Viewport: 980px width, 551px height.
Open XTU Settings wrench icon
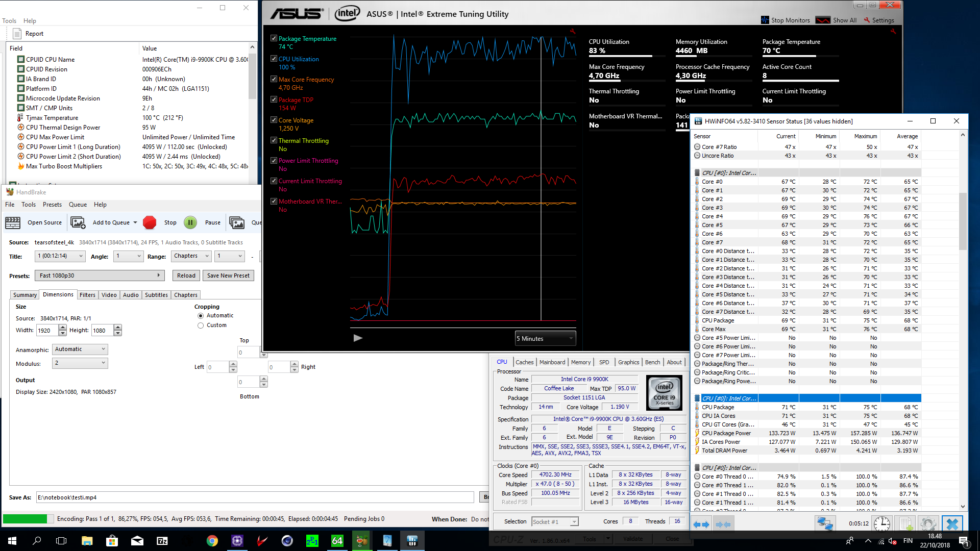[x=867, y=20]
